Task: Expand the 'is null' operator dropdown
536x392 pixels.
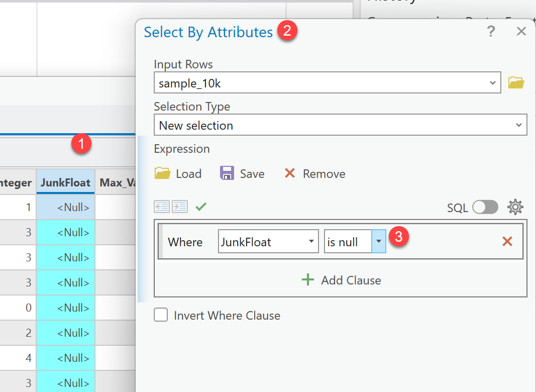Action: (378, 242)
